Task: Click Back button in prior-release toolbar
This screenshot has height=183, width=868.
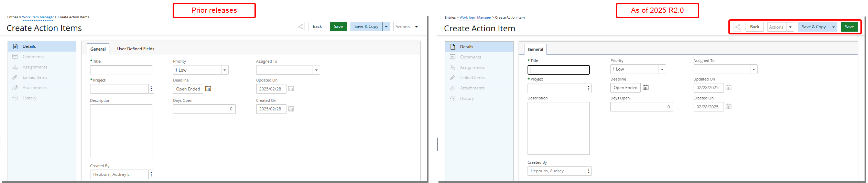Action: [317, 26]
